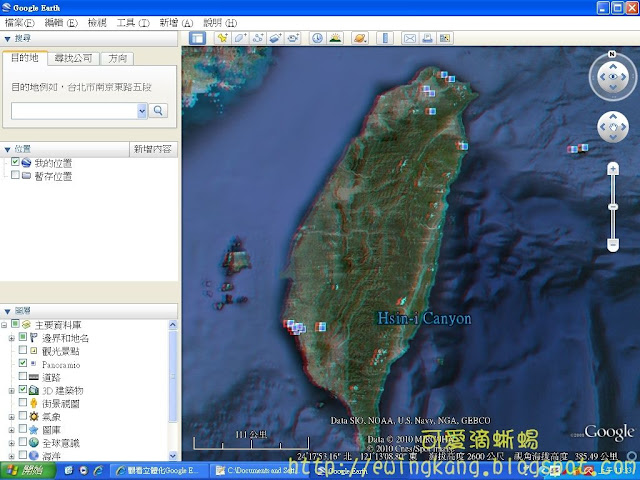The width and height of the screenshot is (640, 480).
Task: Click the My Places globe icon
Action: pos(27,162)
